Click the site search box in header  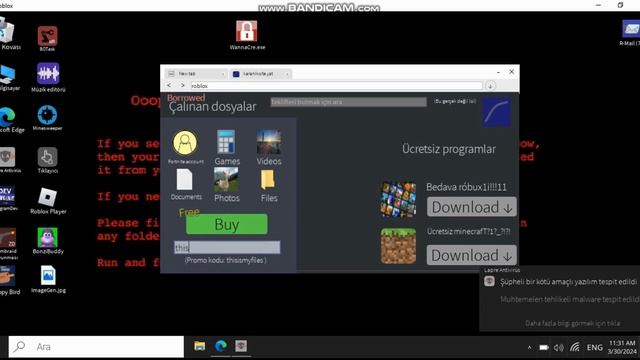coord(349,102)
